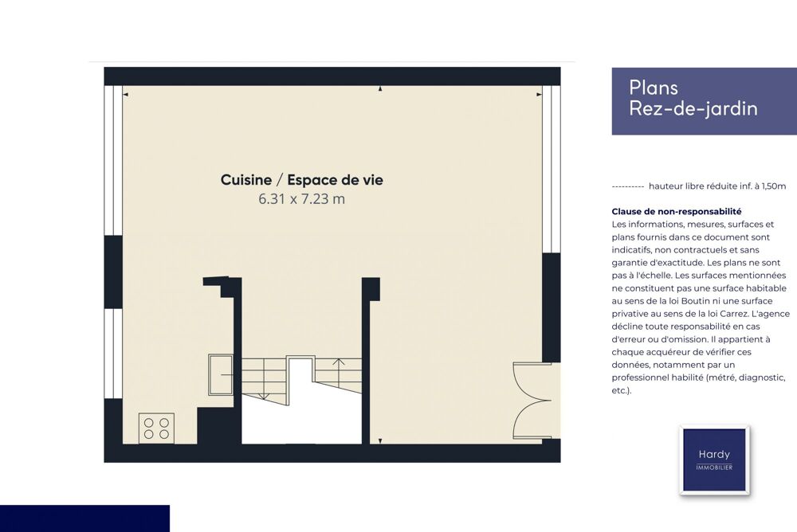797x532 pixels.
Task: Select the lower left wall window
Action: point(113,353)
